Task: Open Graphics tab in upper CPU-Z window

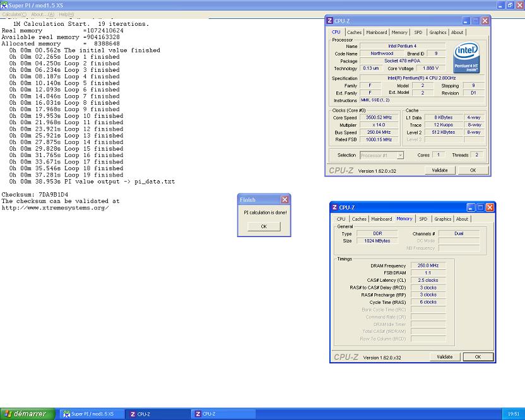Action: [x=438, y=32]
